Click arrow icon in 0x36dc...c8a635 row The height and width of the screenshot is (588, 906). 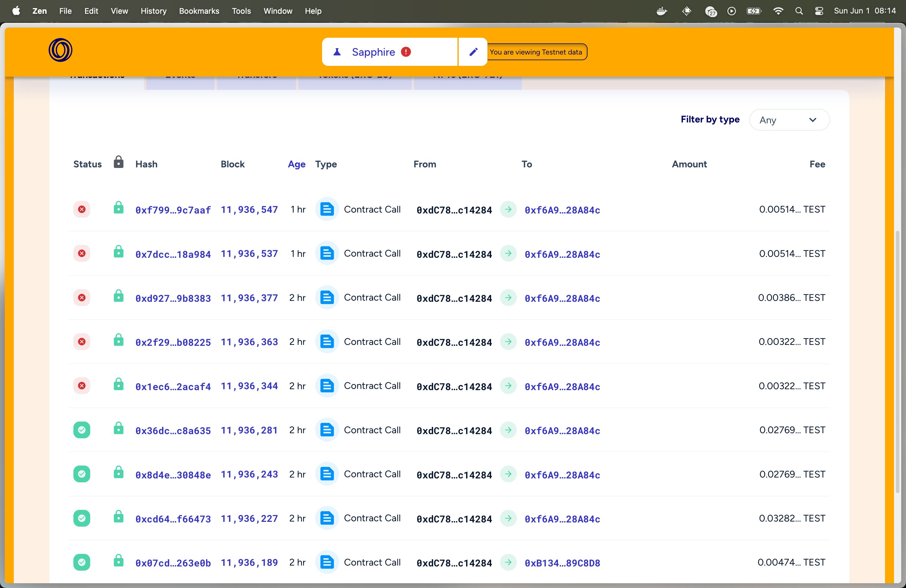(508, 430)
